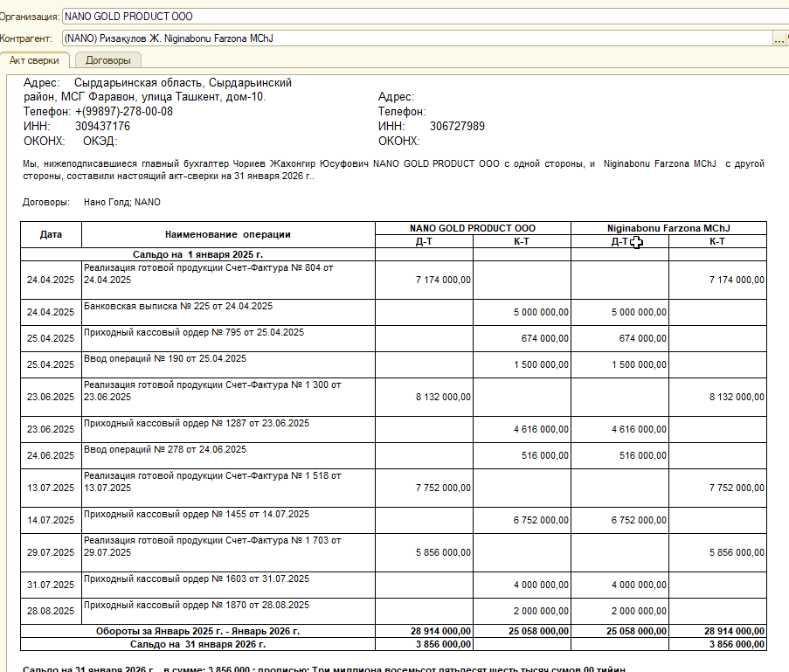The height and width of the screenshot is (672, 789).
Task: Select the Счет-Фактура № 1 518 operation cell
Action: tap(228, 488)
